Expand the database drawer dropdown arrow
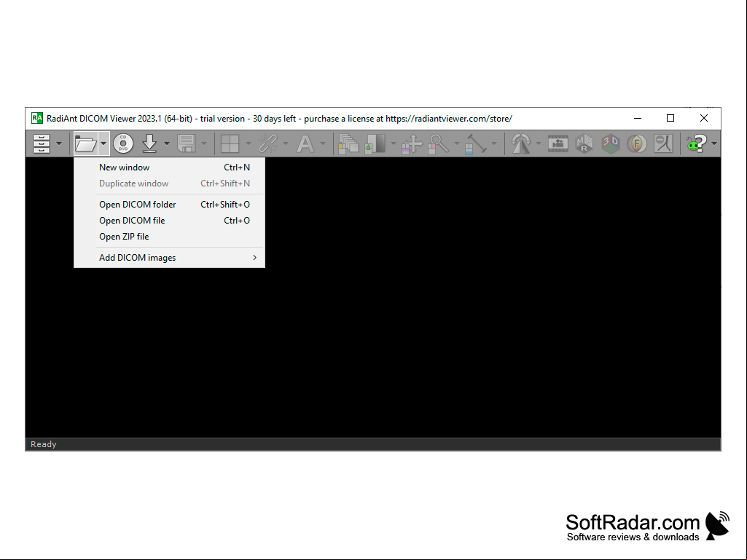Screen dimensions: 747x560 [59, 143]
